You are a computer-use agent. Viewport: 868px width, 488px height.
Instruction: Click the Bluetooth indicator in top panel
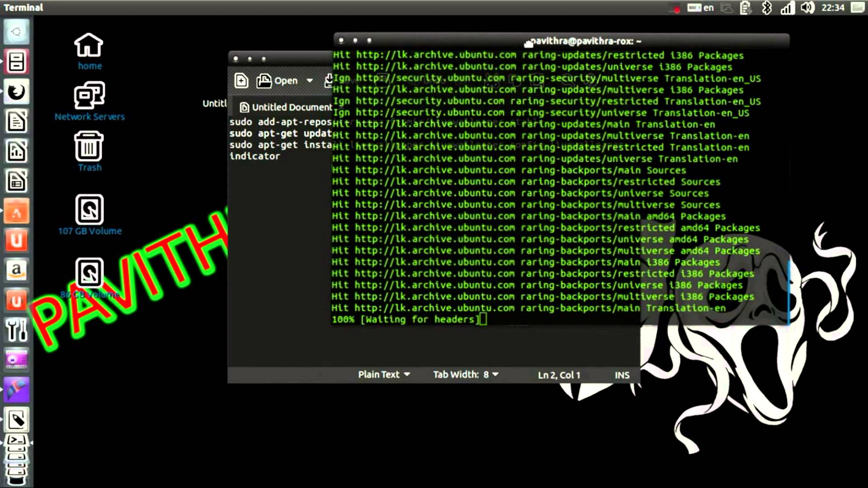(767, 8)
